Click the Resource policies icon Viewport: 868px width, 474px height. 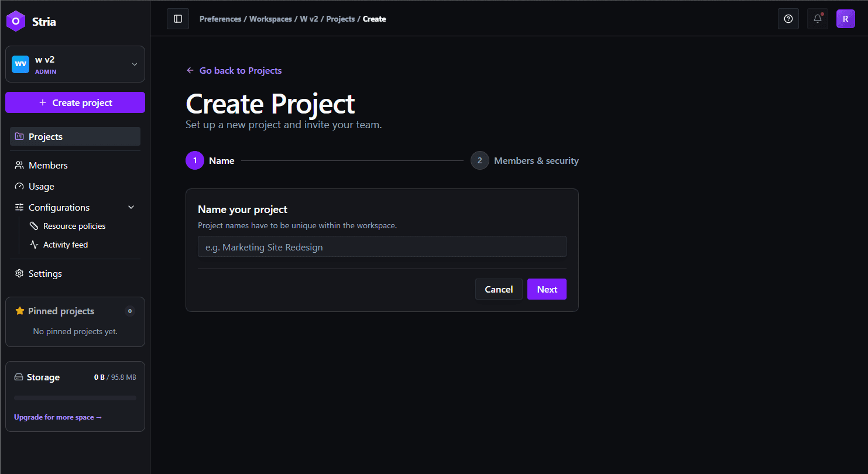(34, 226)
